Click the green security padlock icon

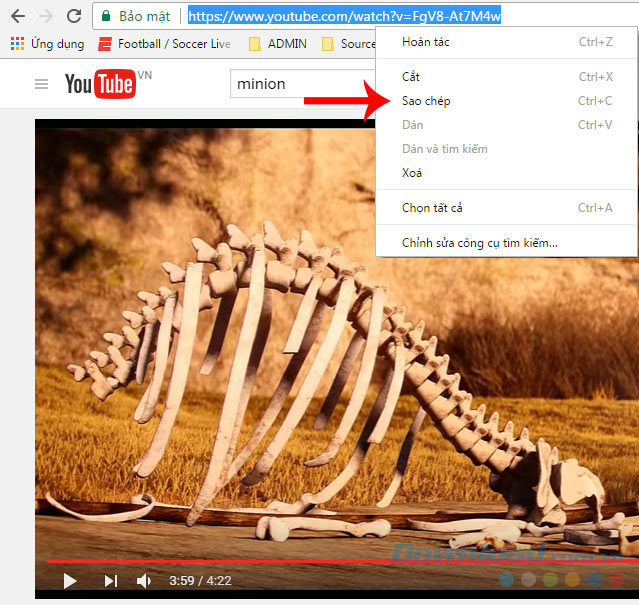coord(105,17)
